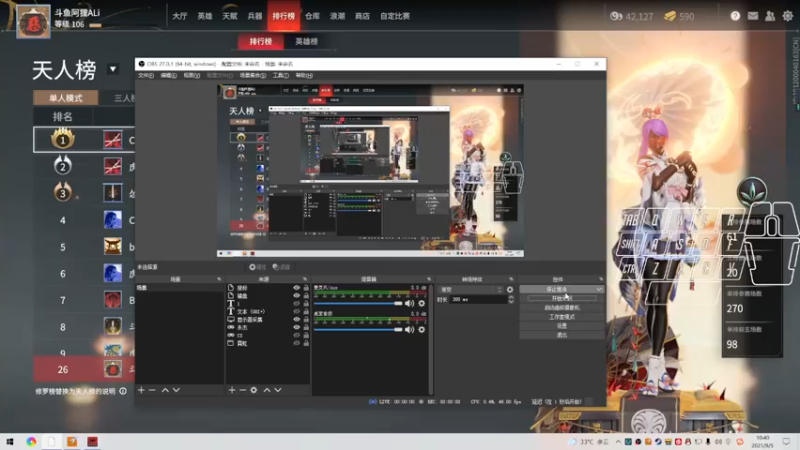Open the ranking explanation info icon
This screenshot has width=800, height=450.
(123, 391)
